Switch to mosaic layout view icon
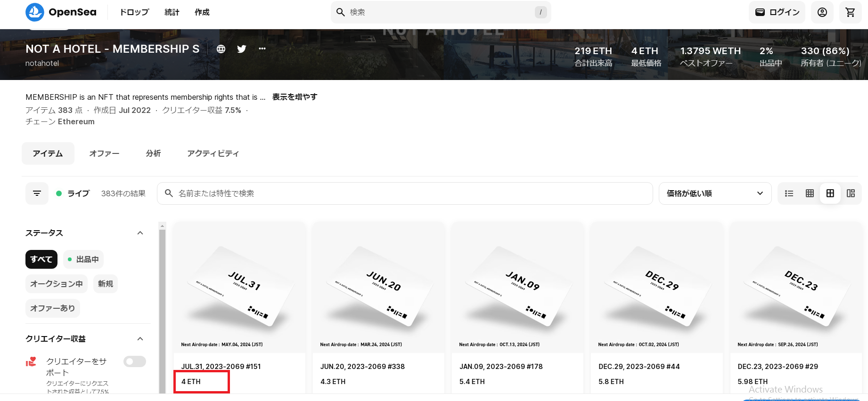 click(x=851, y=193)
